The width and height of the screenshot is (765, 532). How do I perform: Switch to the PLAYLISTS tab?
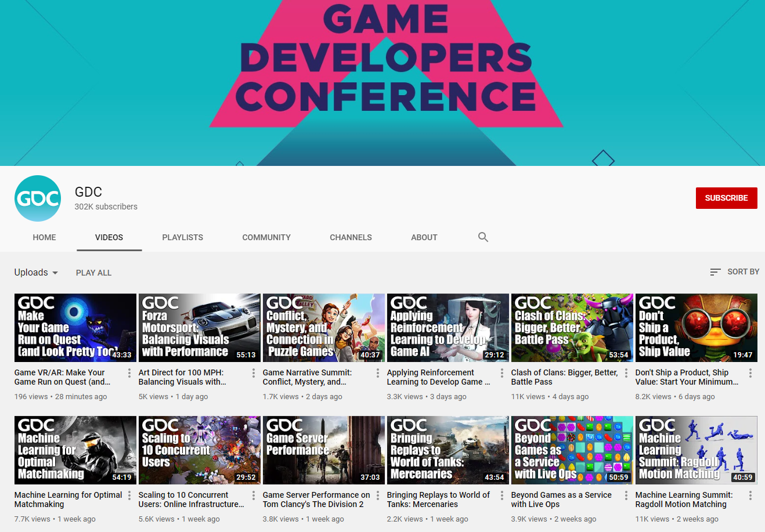click(x=183, y=237)
